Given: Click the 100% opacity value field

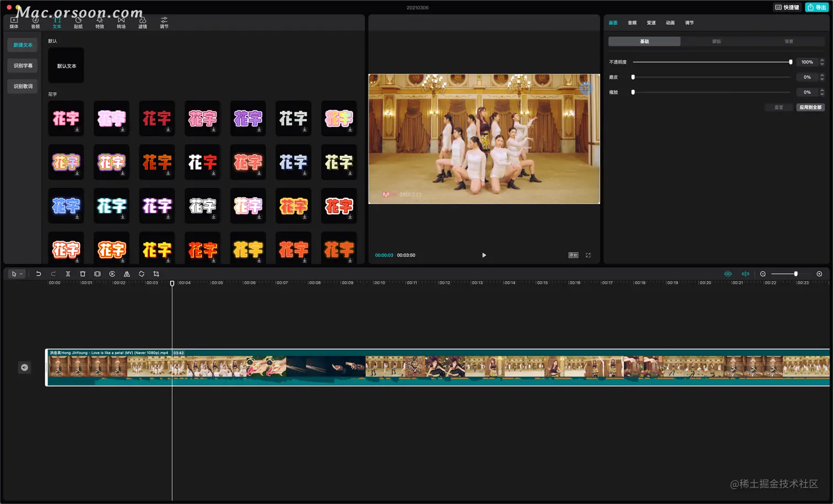Looking at the screenshot, I should (x=807, y=62).
